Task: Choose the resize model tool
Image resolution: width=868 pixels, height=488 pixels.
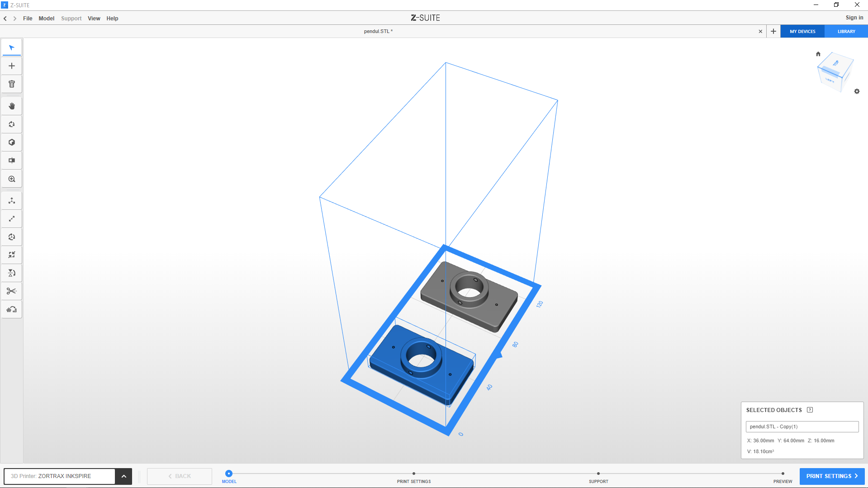Action: point(12,219)
